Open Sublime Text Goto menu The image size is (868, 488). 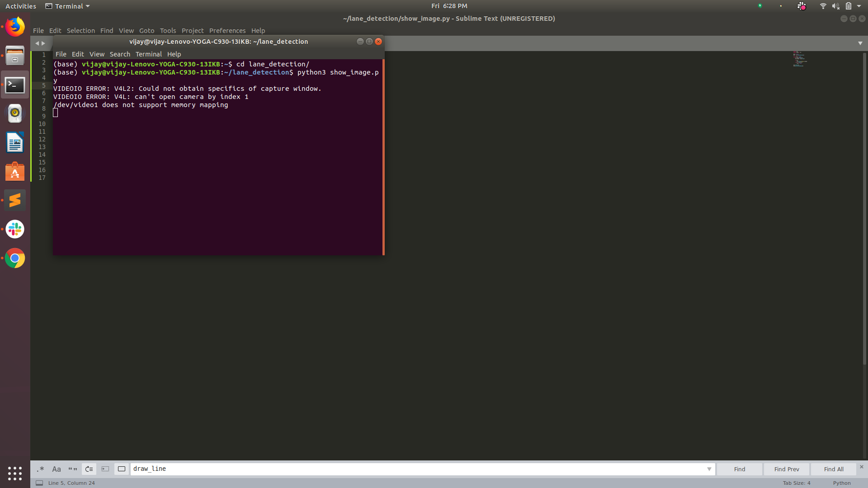146,31
